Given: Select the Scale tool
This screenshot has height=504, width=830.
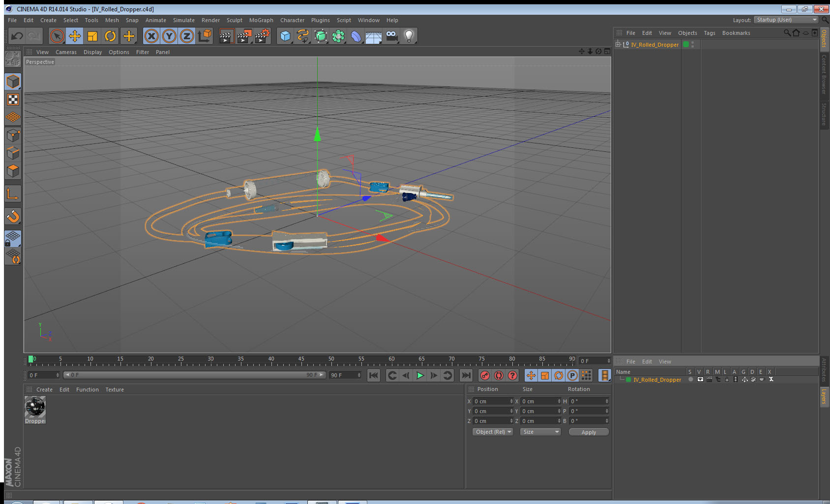Looking at the screenshot, I should point(92,36).
